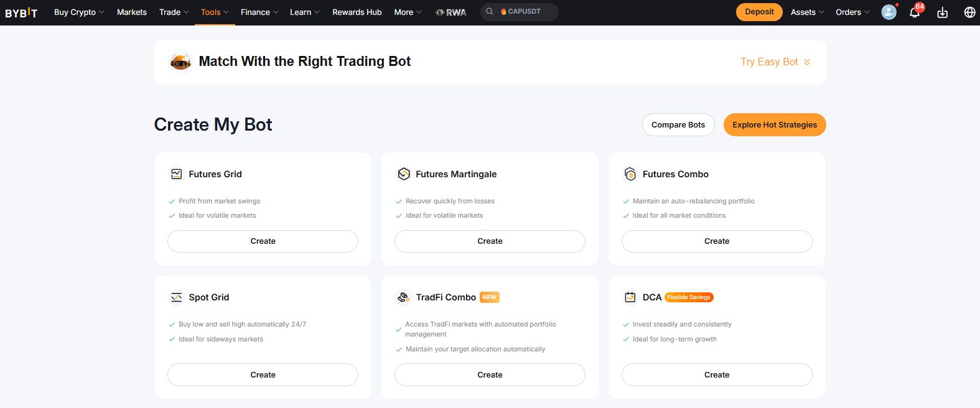Click Explore Hot Strategies button
Image resolution: width=980 pixels, height=408 pixels.
pyautogui.click(x=775, y=124)
